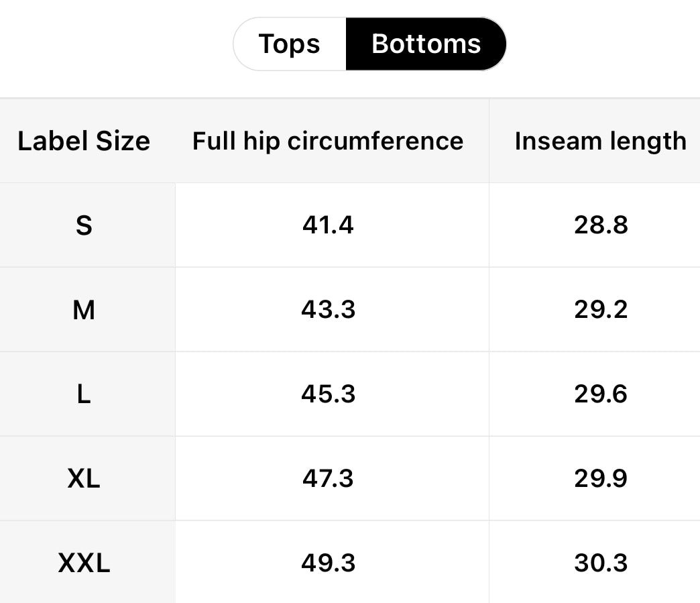The image size is (700, 603).
Task: Click the Inseam length column header
Action: click(600, 142)
